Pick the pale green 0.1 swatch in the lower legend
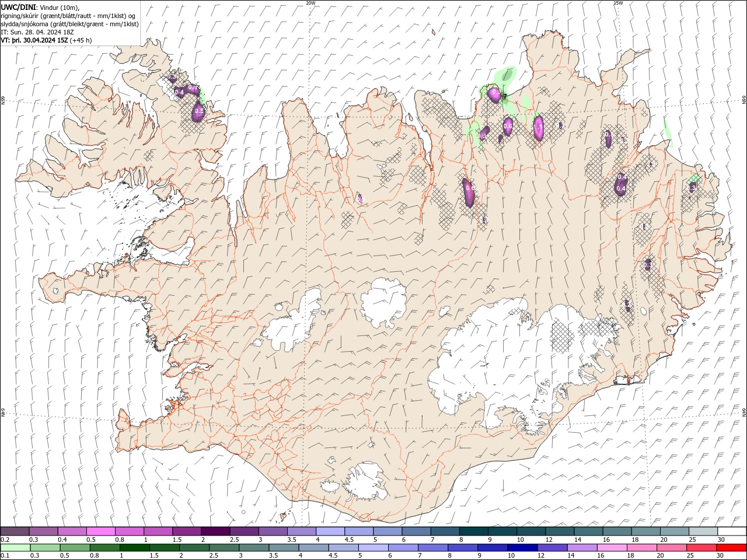The width and height of the screenshot is (747, 560). 15,548
